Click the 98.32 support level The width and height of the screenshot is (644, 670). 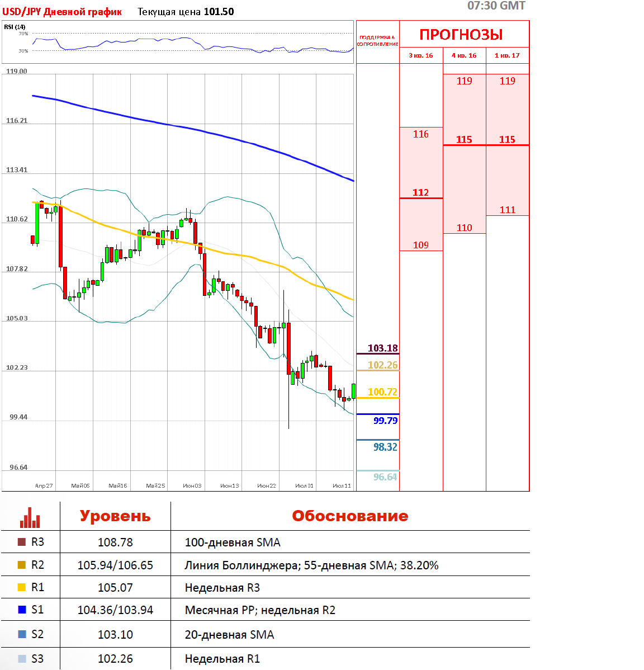pos(385,447)
